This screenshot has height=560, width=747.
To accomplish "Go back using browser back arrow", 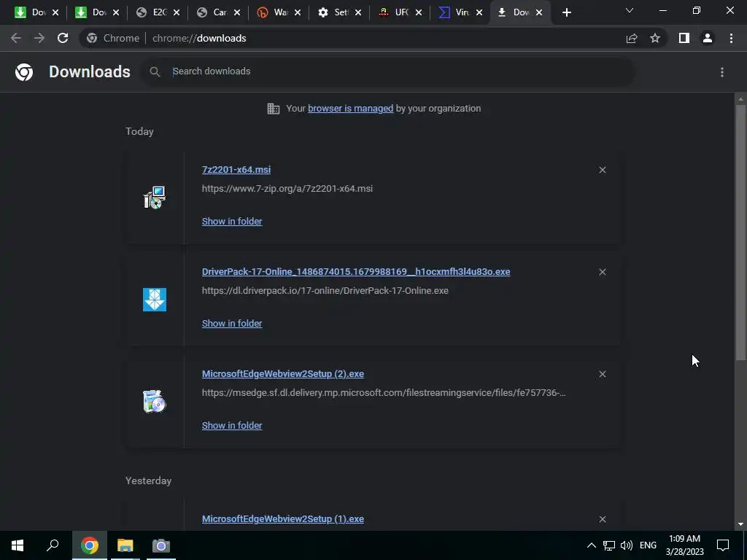I will click(16, 38).
